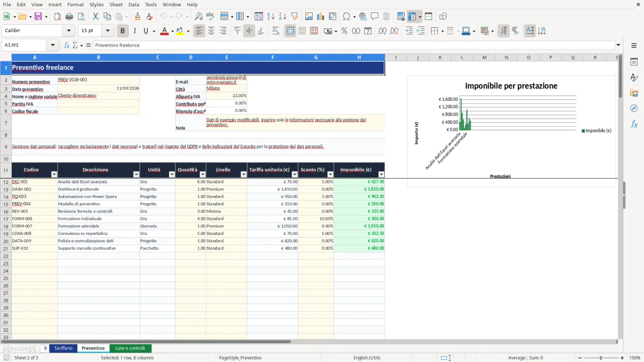This screenshot has width=644, height=362.
Task: Switch to the Liste e controlli sheet tab
Action: pos(130,349)
